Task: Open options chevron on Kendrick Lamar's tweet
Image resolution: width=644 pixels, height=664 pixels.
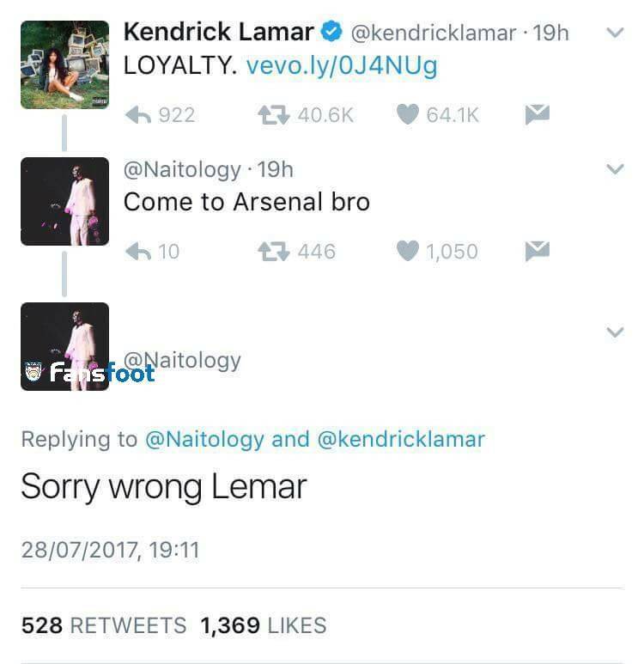Action: (x=614, y=34)
